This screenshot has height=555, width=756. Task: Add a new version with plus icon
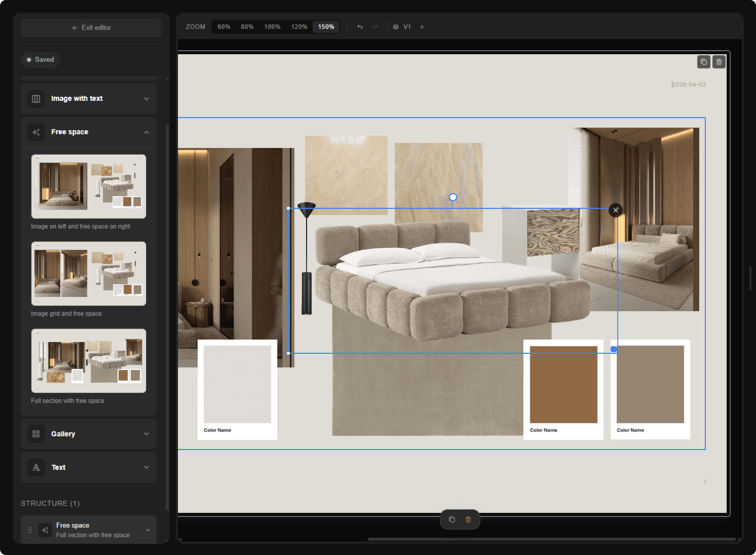pyautogui.click(x=422, y=27)
